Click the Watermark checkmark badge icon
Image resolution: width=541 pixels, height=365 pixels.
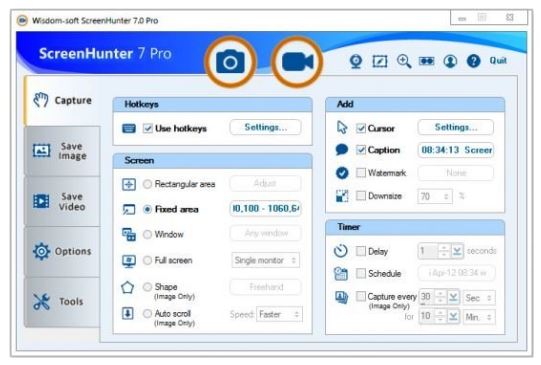click(342, 173)
